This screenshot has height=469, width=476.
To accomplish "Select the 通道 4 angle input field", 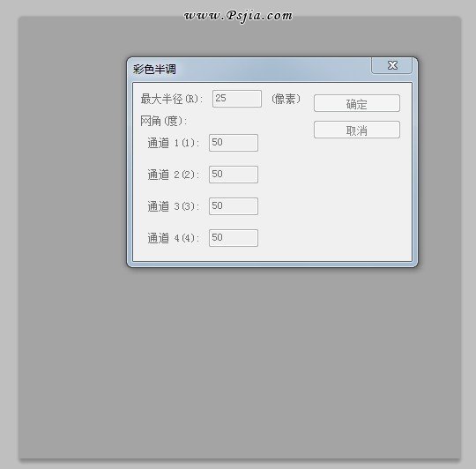I will coord(234,238).
